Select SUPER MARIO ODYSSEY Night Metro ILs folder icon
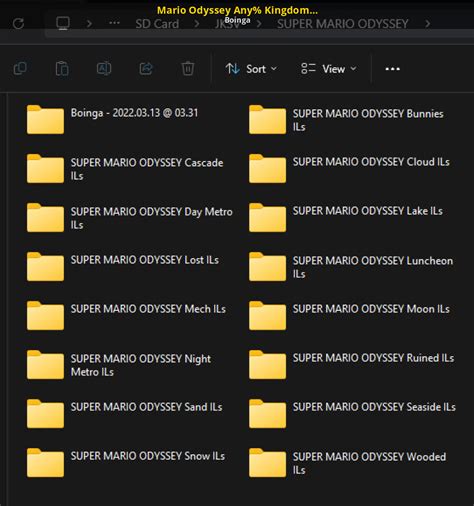The width and height of the screenshot is (474, 506). click(45, 364)
